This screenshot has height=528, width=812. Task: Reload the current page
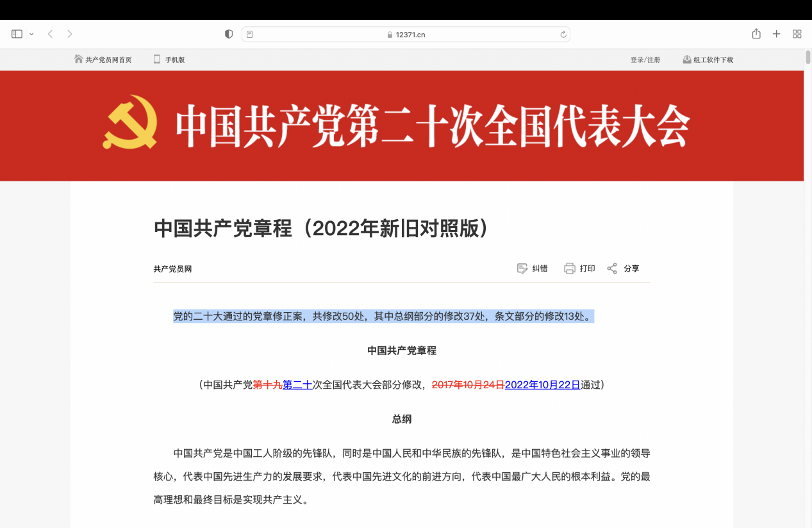[x=563, y=35]
